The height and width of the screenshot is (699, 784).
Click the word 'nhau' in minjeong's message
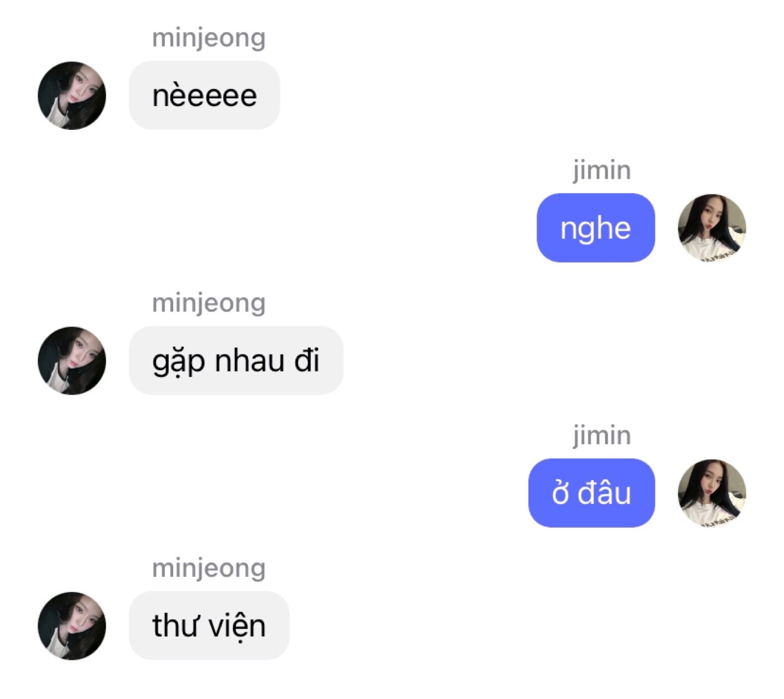[x=250, y=361]
